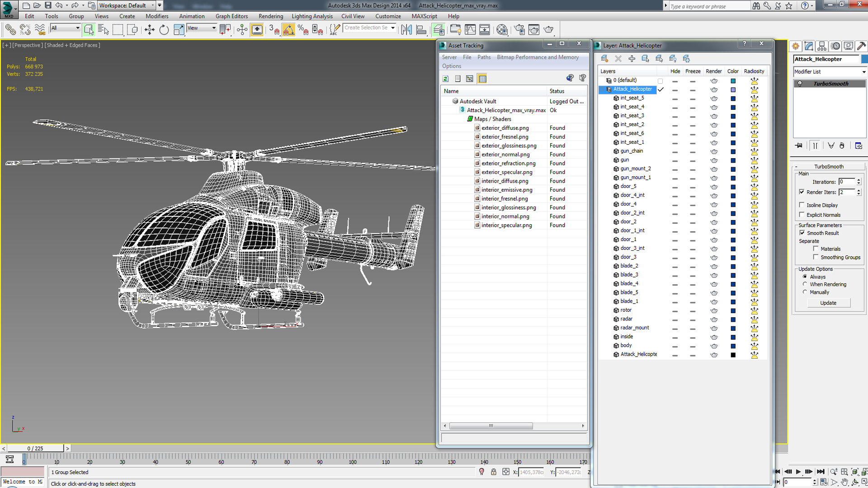Open Paths menu in Asset Tracking

point(484,57)
